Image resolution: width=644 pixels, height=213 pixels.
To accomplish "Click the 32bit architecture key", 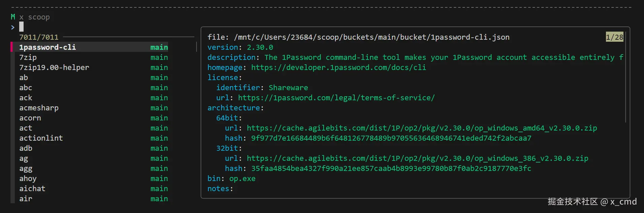I will click(227, 148).
